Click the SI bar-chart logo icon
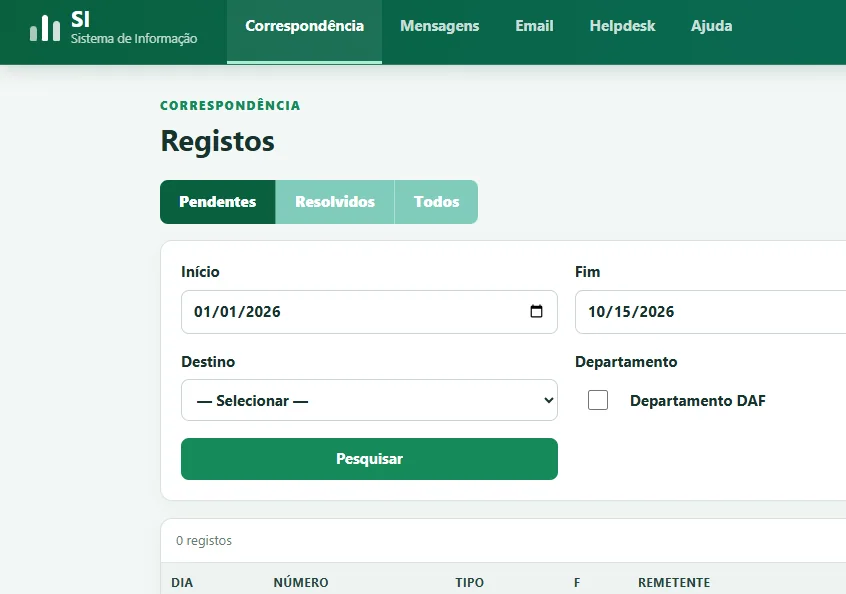 coord(45,28)
